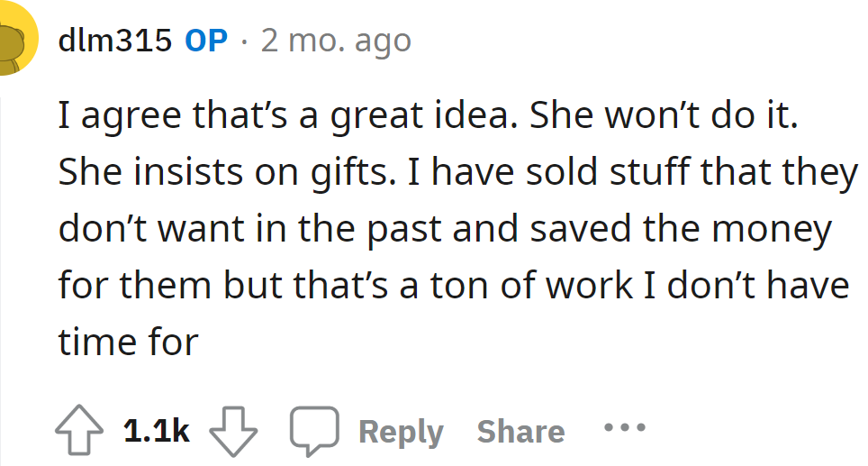
Task: Click the word 'insists' in the comment
Action: (183, 175)
